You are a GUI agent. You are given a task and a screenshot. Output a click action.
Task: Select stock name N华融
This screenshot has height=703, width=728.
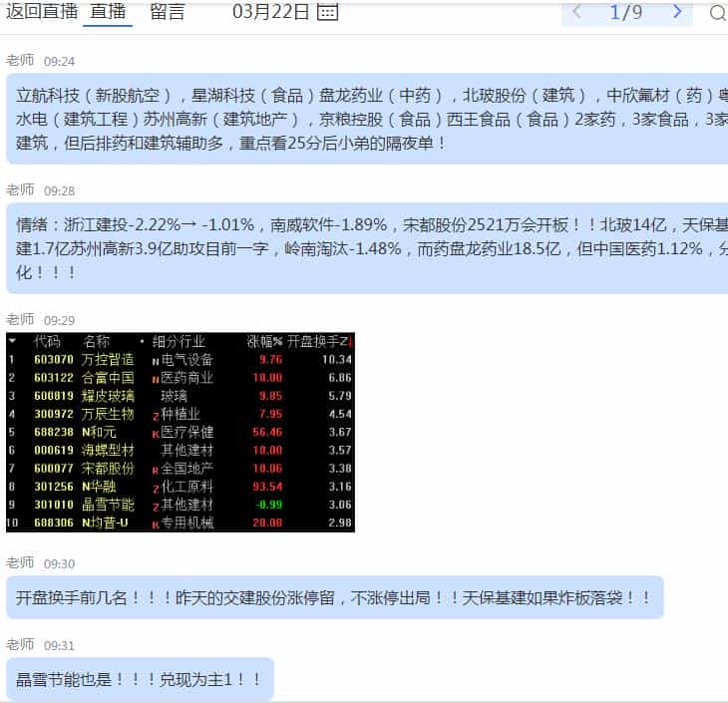point(99,487)
